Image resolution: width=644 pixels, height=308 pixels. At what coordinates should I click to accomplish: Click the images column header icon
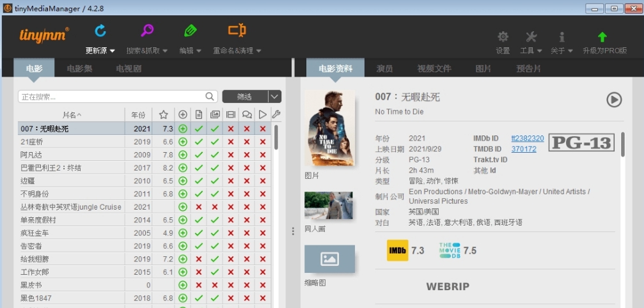[x=215, y=115]
